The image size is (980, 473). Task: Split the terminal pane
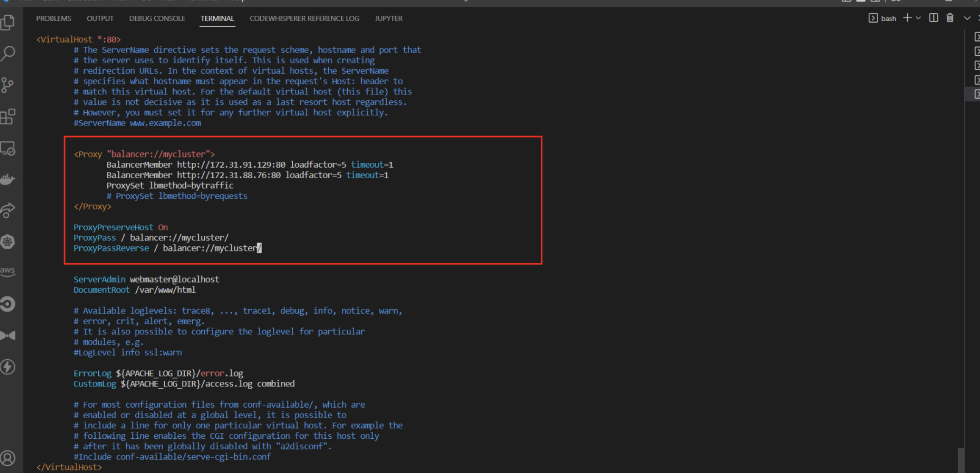click(933, 18)
